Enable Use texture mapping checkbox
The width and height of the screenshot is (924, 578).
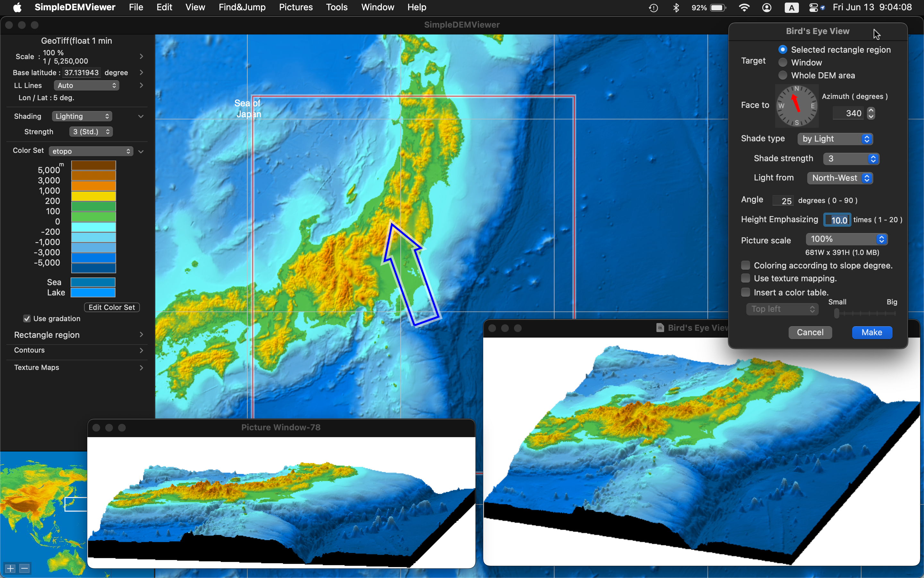(x=746, y=278)
